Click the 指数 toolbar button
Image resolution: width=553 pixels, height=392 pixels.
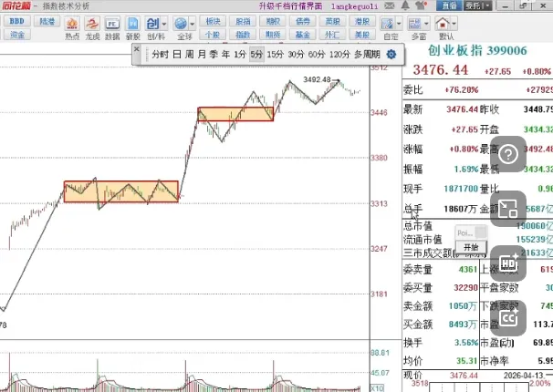pos(243,35)
